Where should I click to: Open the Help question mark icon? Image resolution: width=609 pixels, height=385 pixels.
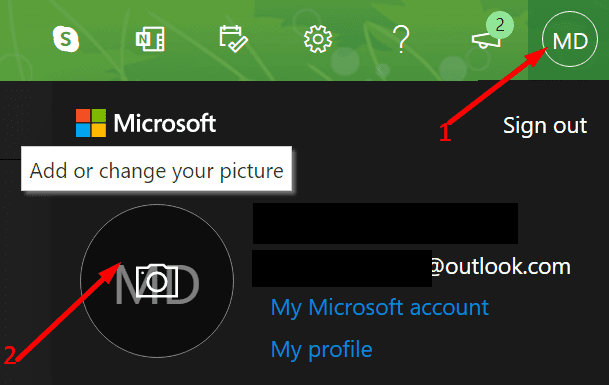click(x=401, y=39)
